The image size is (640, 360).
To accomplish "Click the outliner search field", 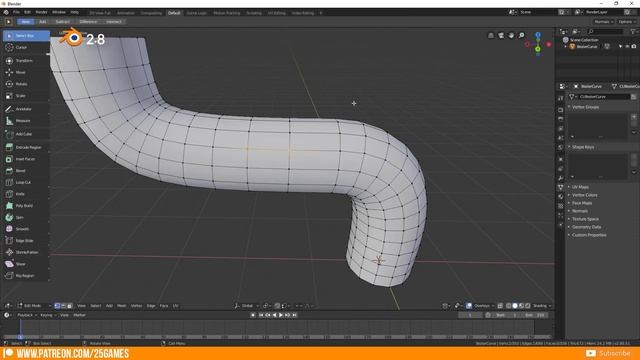I will click(607, 31).
